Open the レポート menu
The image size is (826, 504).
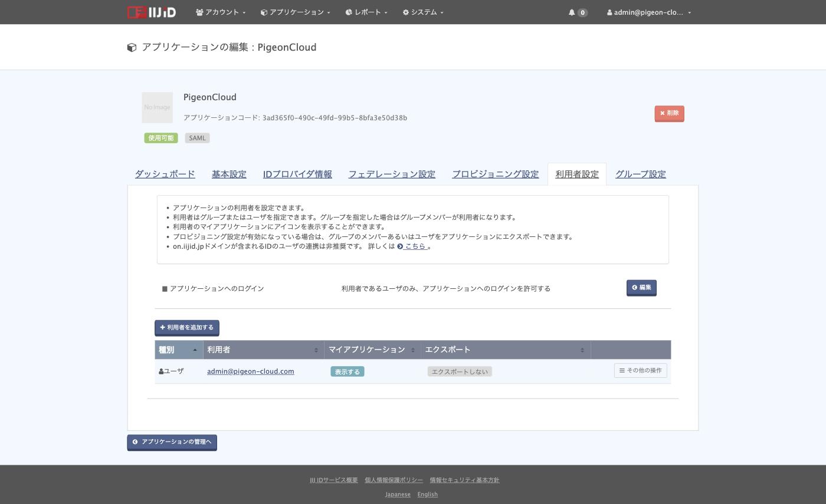[x=366, y=12]
